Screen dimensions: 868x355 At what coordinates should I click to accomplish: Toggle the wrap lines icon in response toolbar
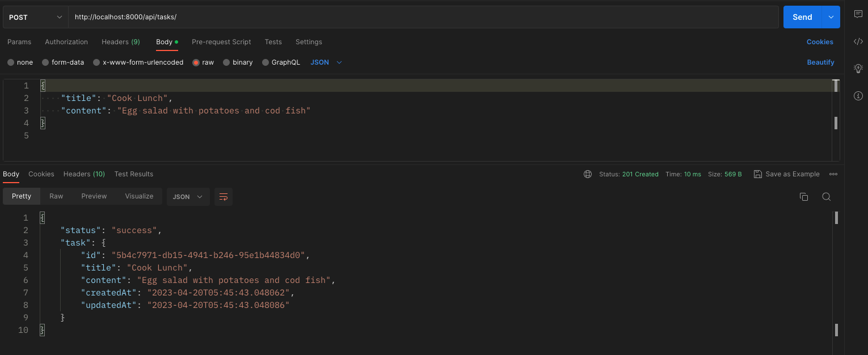point(224,197)
